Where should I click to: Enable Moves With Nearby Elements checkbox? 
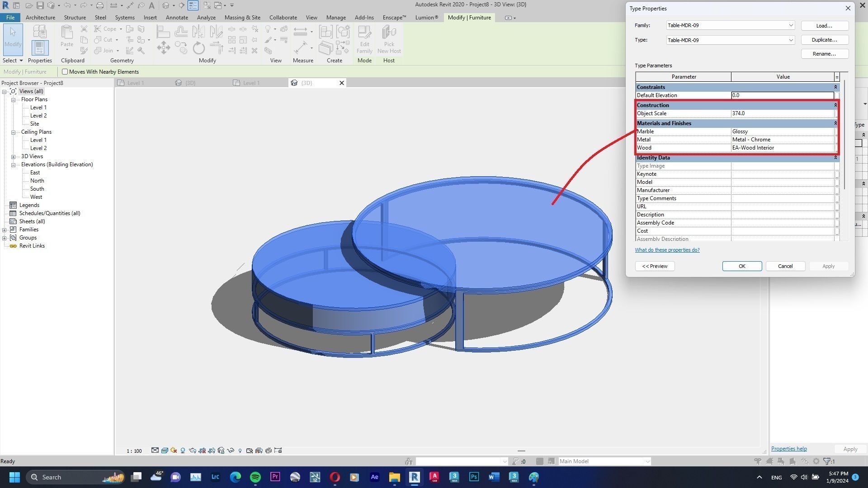(65, 72)
